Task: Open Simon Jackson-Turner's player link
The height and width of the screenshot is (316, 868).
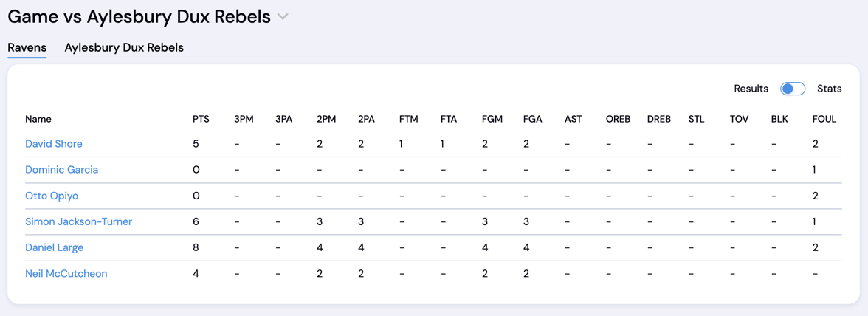Action: click(x=78, y=221)
